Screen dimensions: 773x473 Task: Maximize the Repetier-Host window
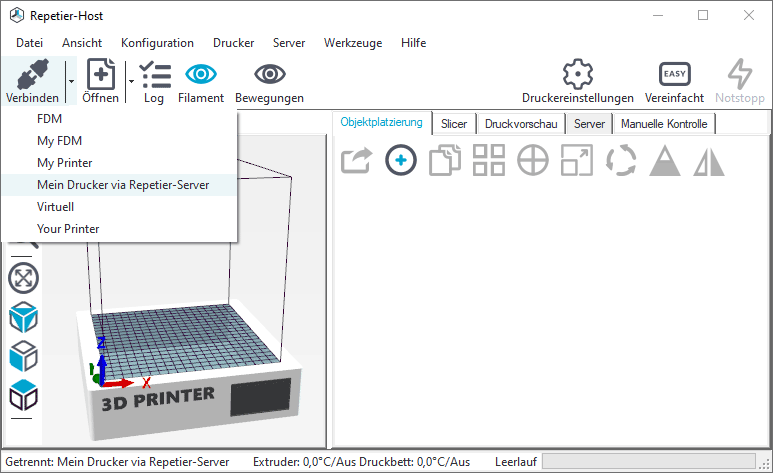point(703,15)
